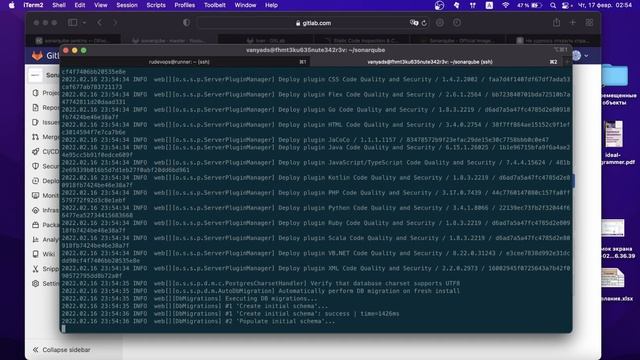
Task: Select the xlsx spreadsheet on desktop
Action: 613,278
